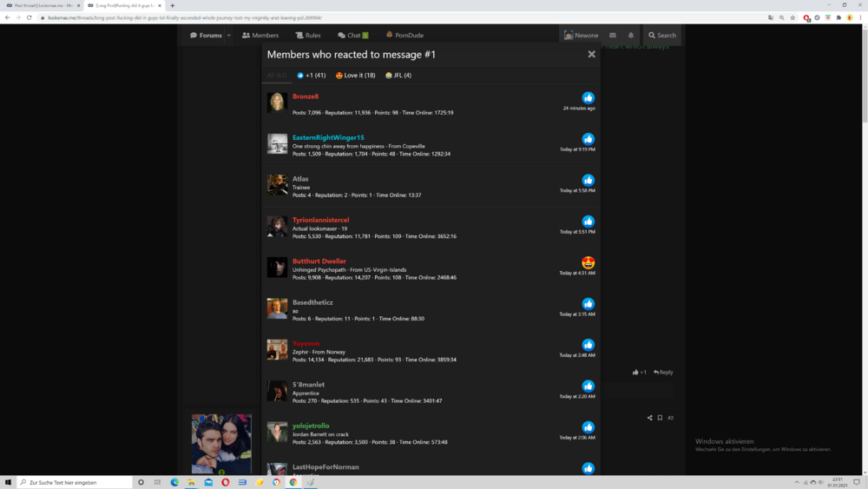This screenshot has height=489, width=868.
Task: Open the Members page
Action: pyautogui.click(x=260, y=35)
